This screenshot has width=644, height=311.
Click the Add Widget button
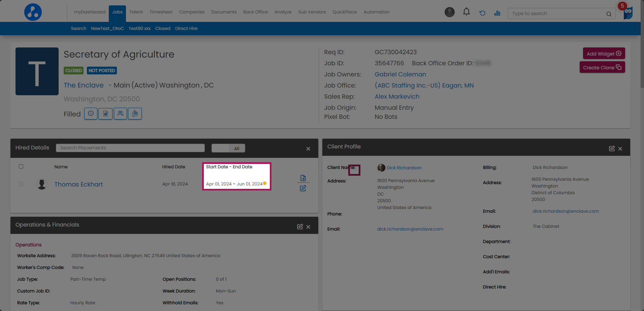point(604,54)
